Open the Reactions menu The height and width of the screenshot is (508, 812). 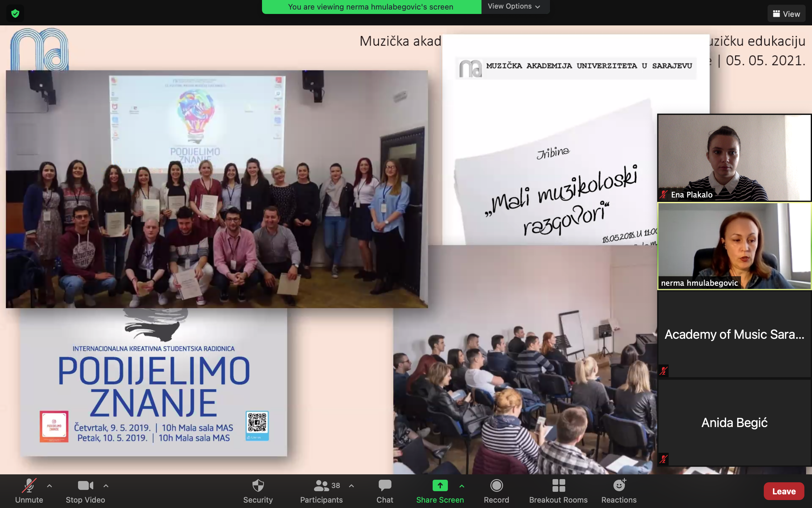[619, 491]
